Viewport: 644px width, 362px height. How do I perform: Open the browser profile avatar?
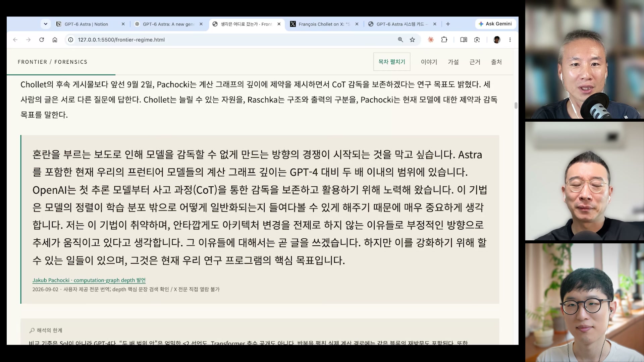497,40
